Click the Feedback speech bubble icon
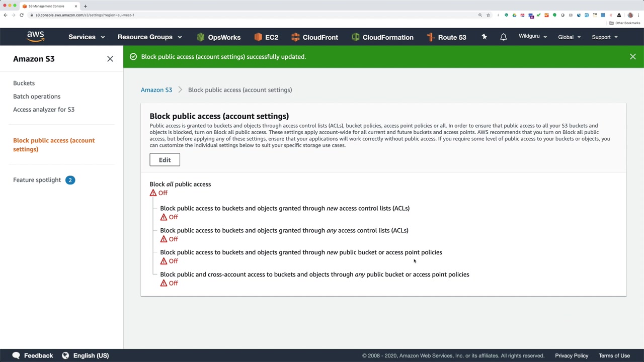The height and width of the screenshot is (362, 644). (x=16, y=355)
